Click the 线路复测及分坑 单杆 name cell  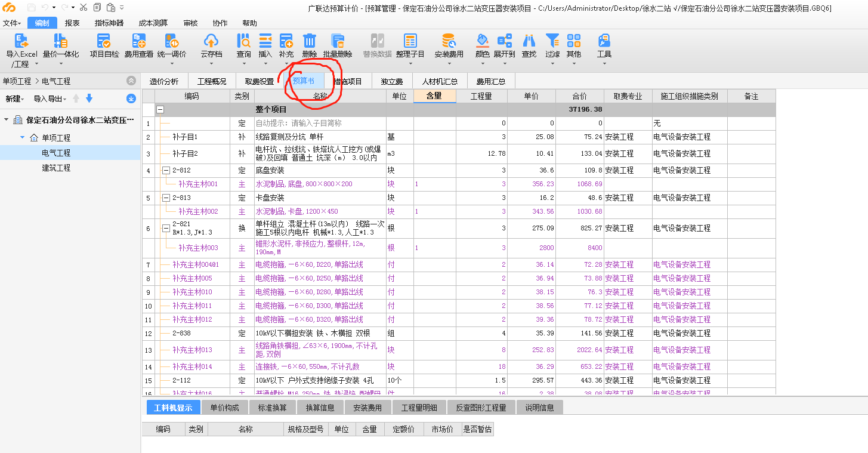(320, 137)
